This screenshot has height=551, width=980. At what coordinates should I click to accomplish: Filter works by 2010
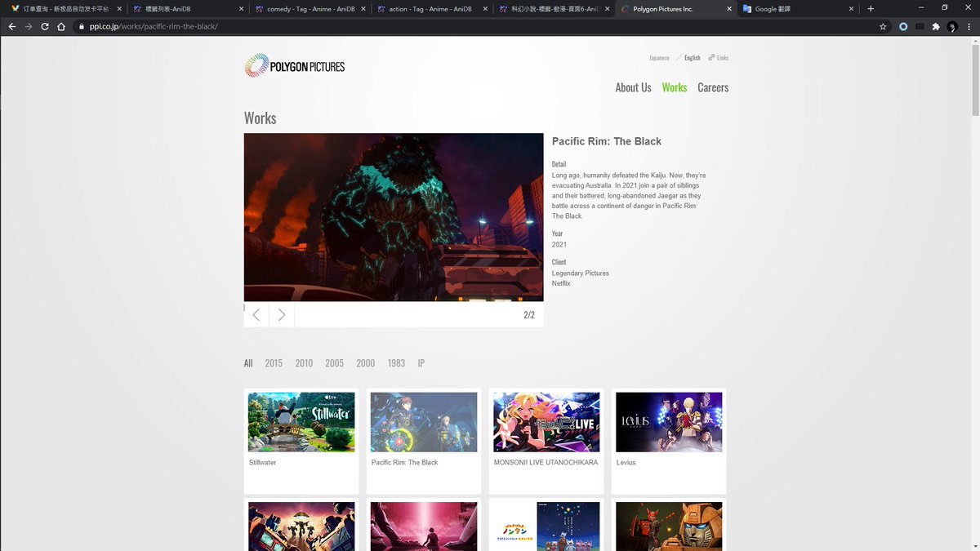coord(304,363)
